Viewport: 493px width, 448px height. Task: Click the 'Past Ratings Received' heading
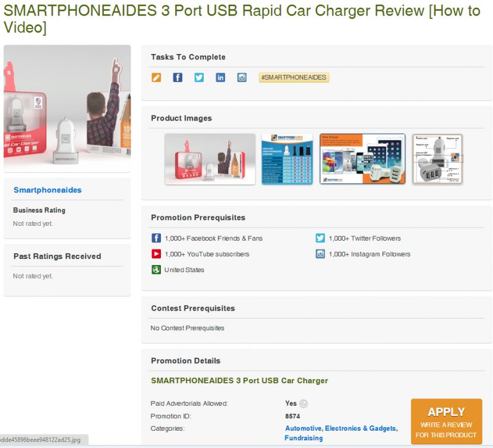coord(57,256)
